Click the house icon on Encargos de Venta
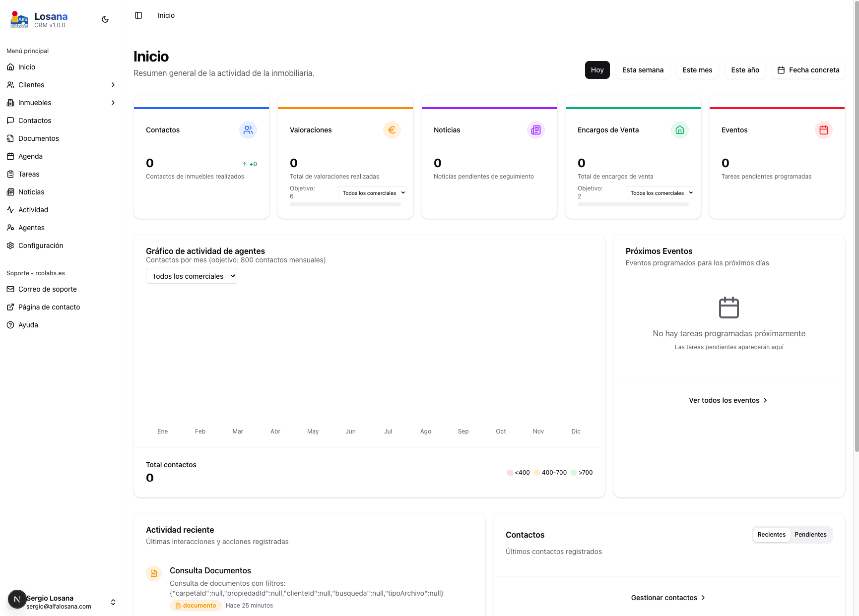The height and width of the screenshot is (616, 859). pos(680,130)
